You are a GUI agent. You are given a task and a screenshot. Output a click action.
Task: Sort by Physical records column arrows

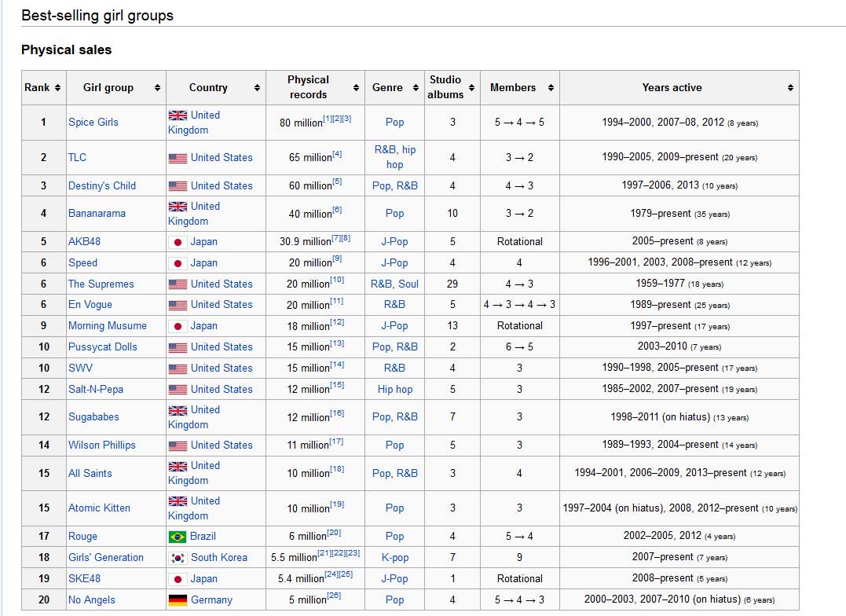[356, 87]
